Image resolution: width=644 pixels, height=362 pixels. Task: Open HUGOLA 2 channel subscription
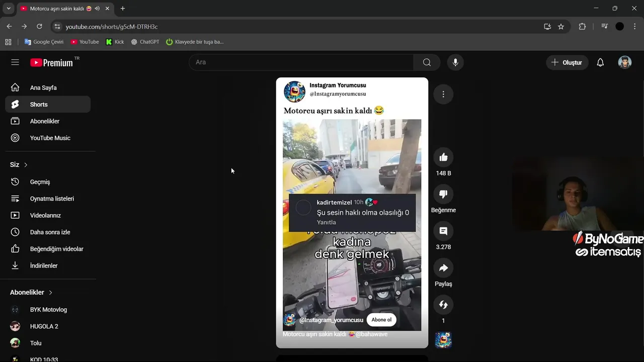[48, 326]
